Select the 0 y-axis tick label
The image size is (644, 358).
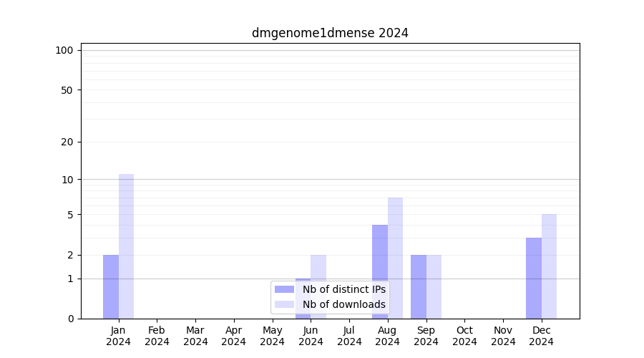pyautogui.click(x=70, y=319)
